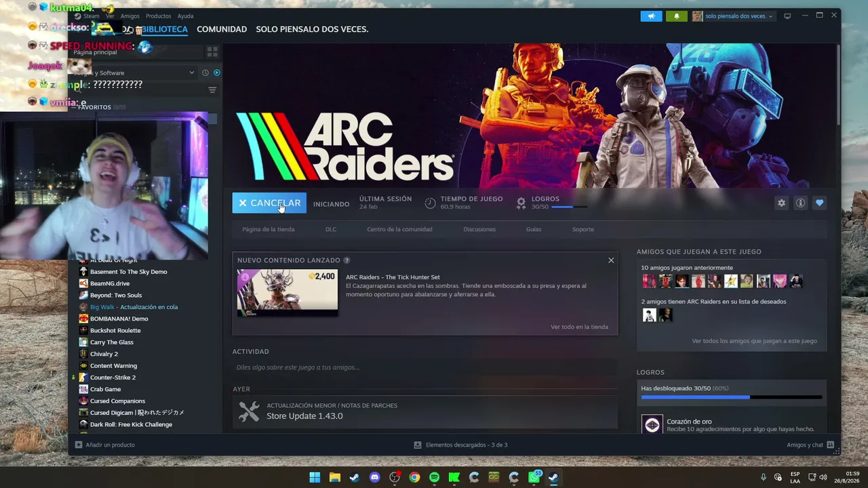Click the activity text field 'Diles algo sobre este juego'

pos(425,367)
